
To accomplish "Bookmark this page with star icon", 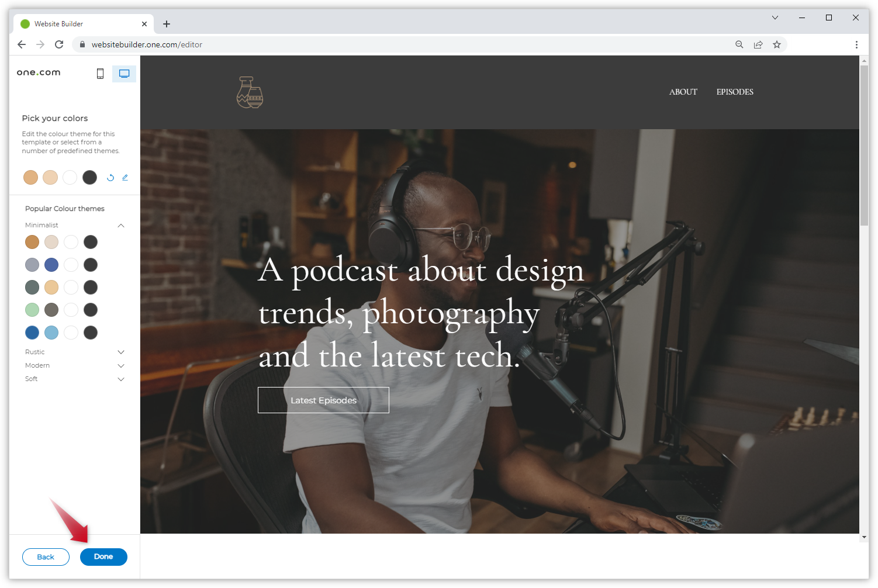I will (x=777, y=44).
